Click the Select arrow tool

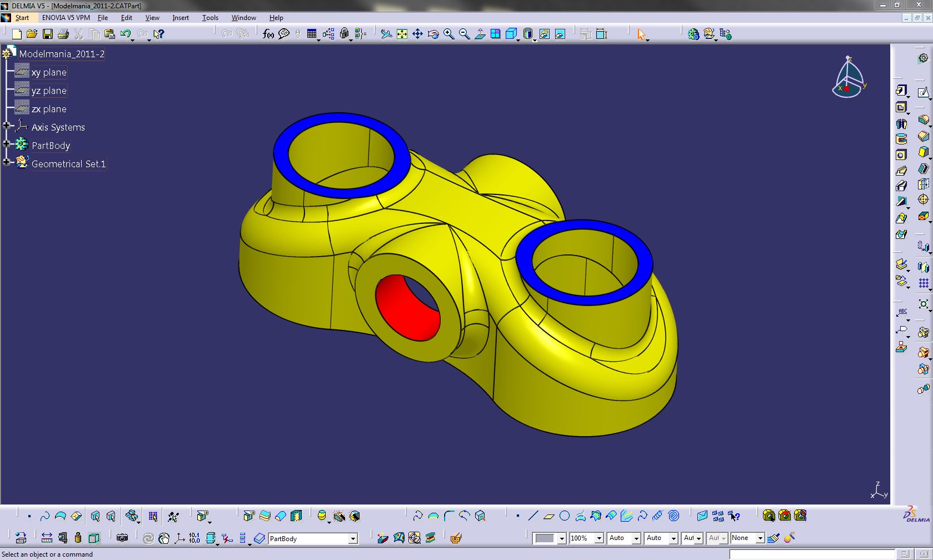(x=642, y=34)
